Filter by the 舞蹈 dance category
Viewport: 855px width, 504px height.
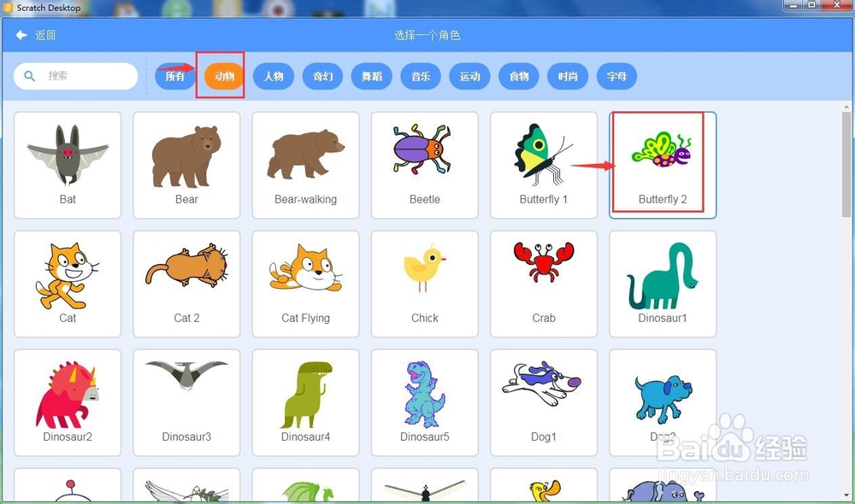click(x=371, y=76)
